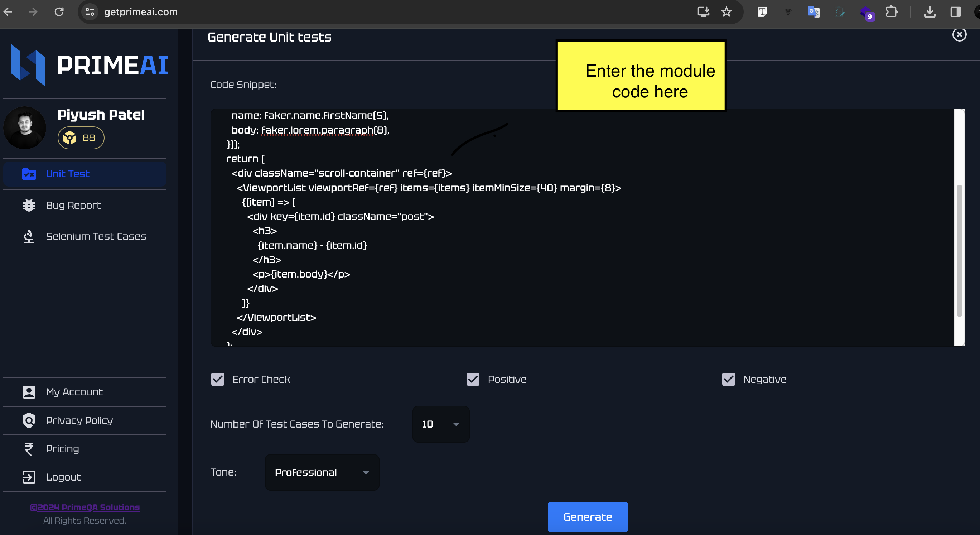This screenshot has width=980, height=535.
Task: Open Selenium Test Cases menu item
Action: pos(96,237)
